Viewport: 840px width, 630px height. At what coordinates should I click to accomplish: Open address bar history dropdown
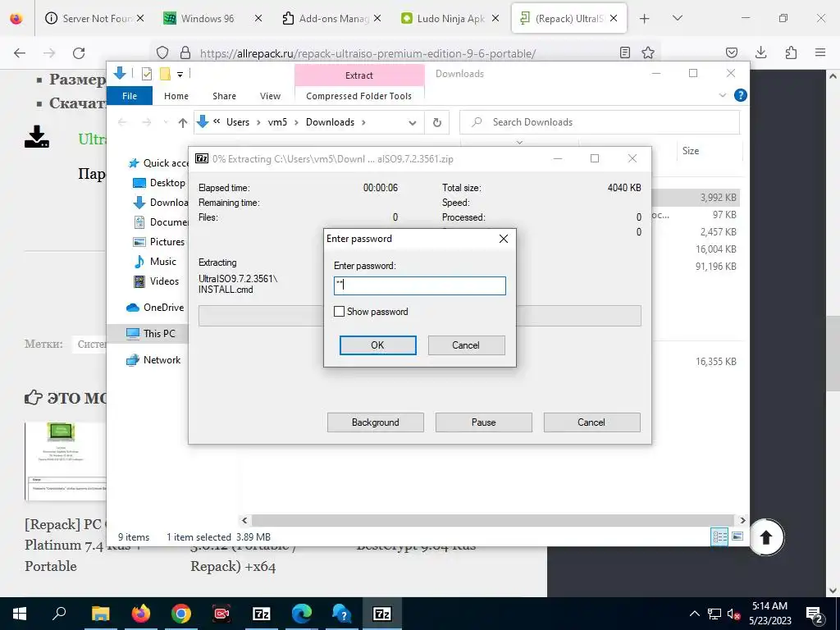[412, 123]
